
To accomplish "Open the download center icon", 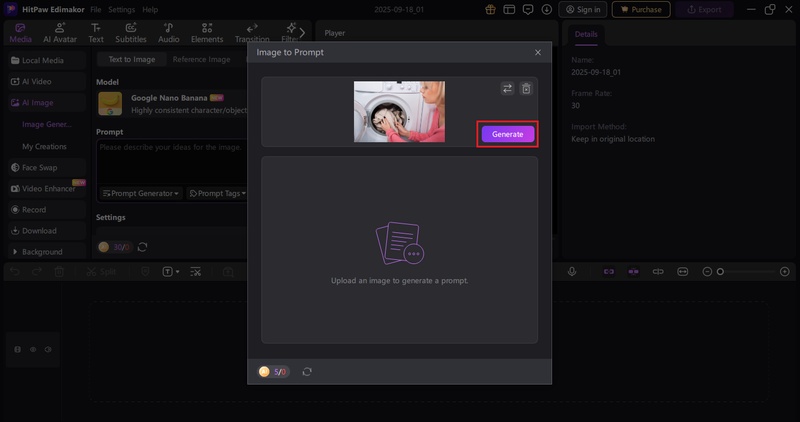I will 547,10.
